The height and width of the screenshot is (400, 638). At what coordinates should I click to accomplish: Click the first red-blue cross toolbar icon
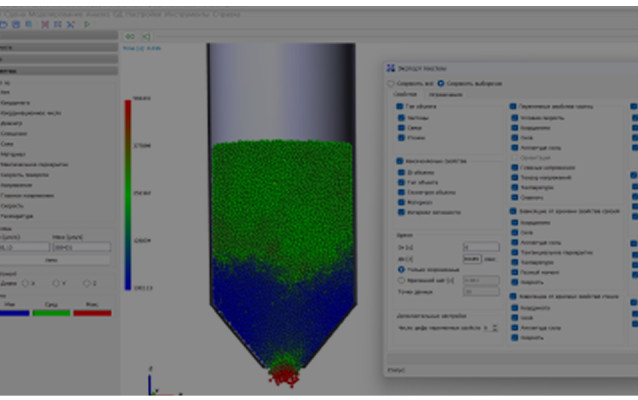point(45,25)
